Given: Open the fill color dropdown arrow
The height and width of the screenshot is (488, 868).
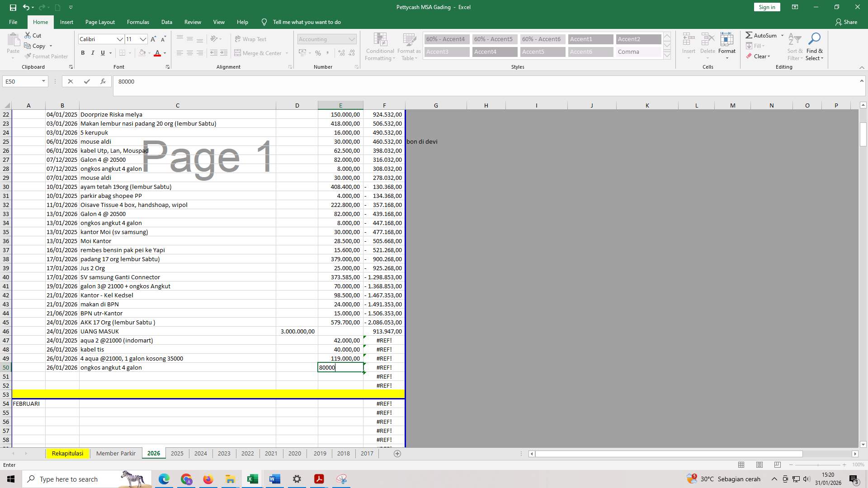Looking at the screenshot, I should [x=150, y=53].
